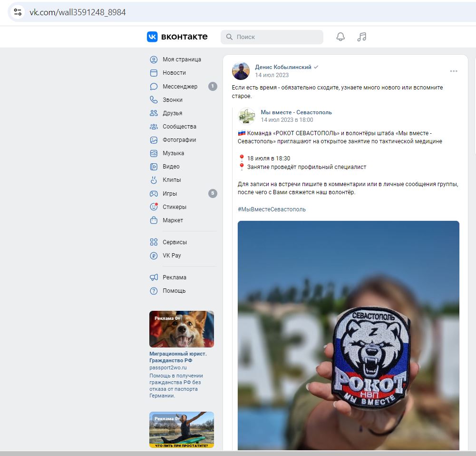The width and height of the screenshot is (476, 456).
Task: Click the Новости news icon
Action: 154,73
